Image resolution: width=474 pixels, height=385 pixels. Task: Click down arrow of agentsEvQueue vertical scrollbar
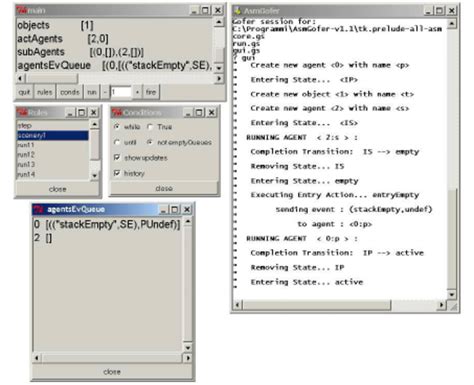[188, 348]
